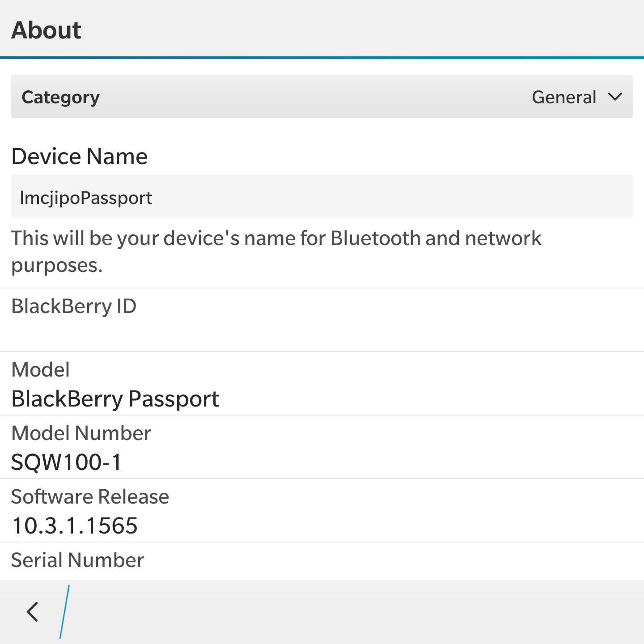Image resolution: width=644 pixels, height=644 pixels.
Task: Select software release 10.3.1.1565
Action: coord(75,526)
